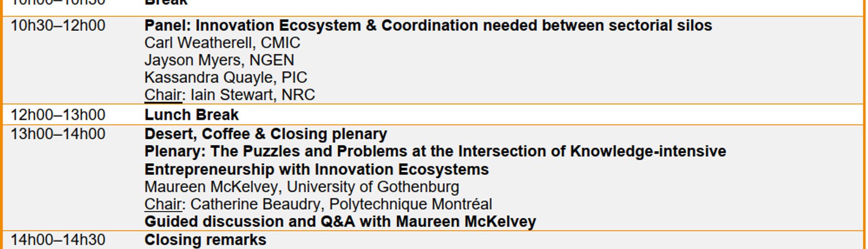This screenshot has width=868, height=249.
Task: Select the Innovation Ecosystem panel title
Action: click(428, 26)
